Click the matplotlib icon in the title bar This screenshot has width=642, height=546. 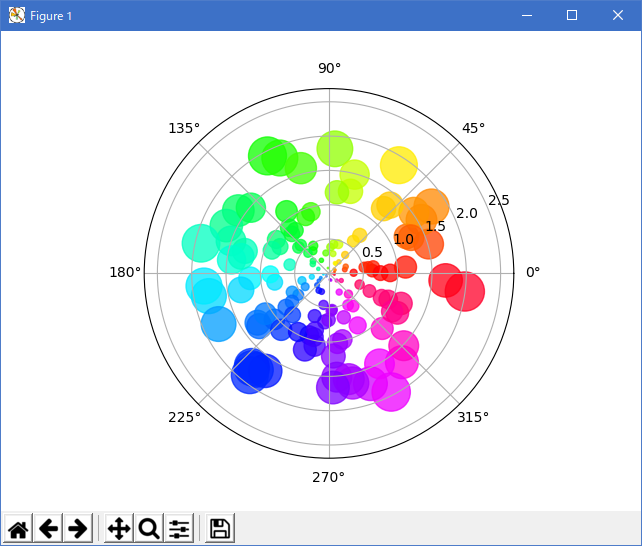pyautogui.click(x=17, y=16)
